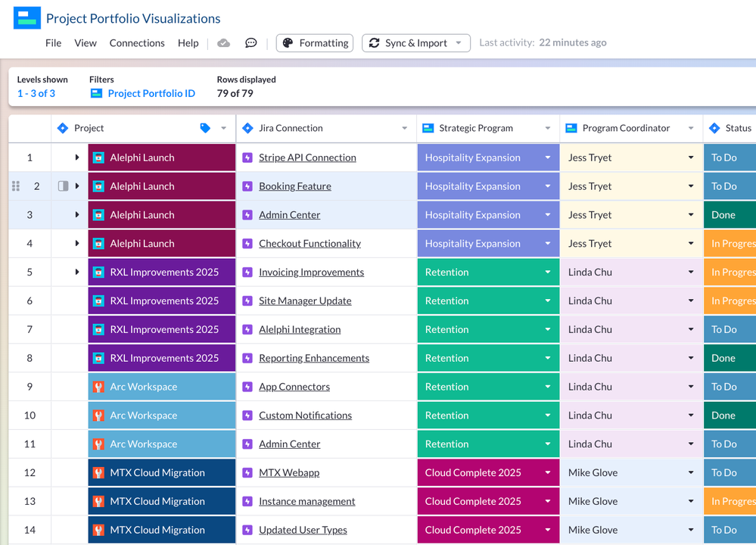Expand row 4 Alelphi Launch disclosure triangle
Viewport: 756px width, 545px height.
point(76,243)
